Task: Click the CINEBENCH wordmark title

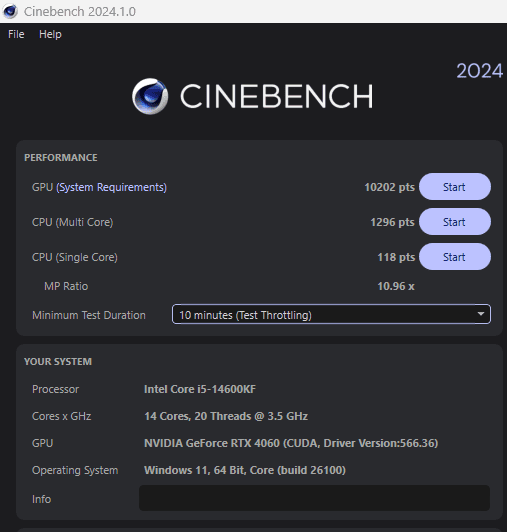Action: click(x=277, y=96)
